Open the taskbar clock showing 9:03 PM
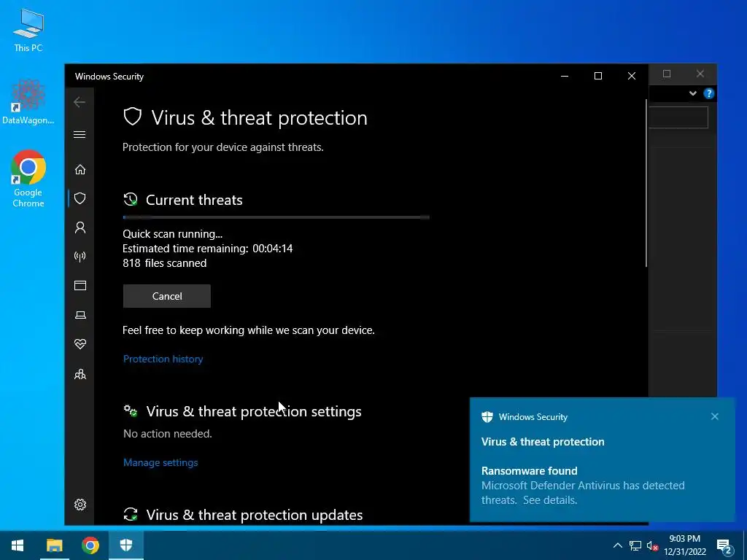 pos(685,545)
